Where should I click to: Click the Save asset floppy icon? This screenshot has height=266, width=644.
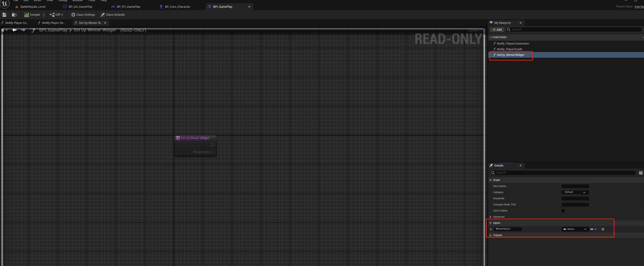coord(4,15)
